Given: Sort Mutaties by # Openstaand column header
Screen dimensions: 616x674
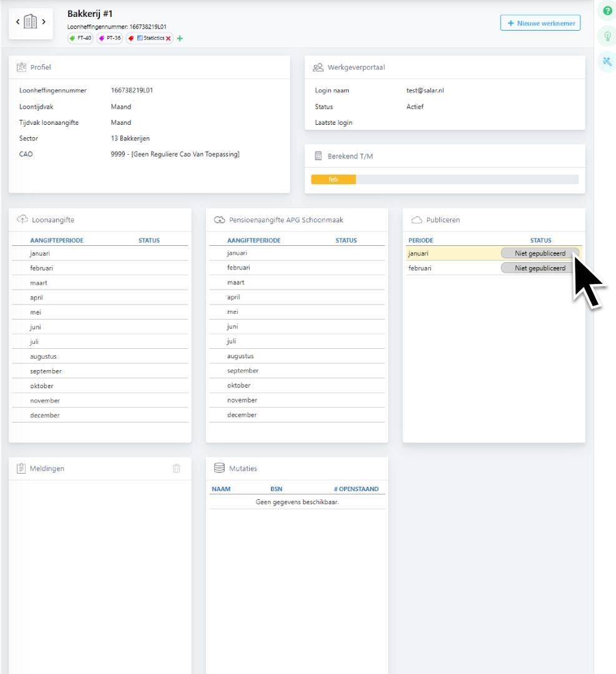Looking at the screenshot, I should 356,489.
